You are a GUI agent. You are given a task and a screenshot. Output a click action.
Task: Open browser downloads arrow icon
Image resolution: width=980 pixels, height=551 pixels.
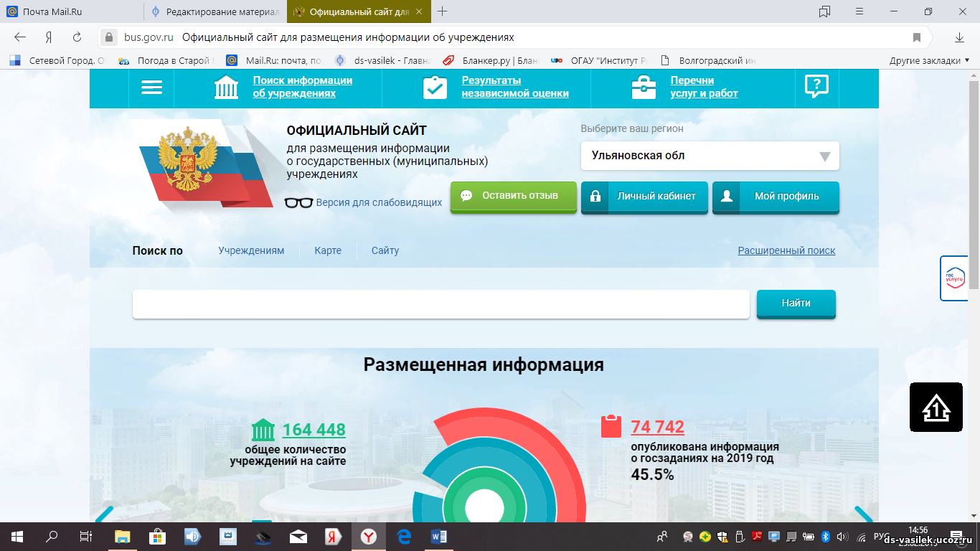[x=959, y=37]
